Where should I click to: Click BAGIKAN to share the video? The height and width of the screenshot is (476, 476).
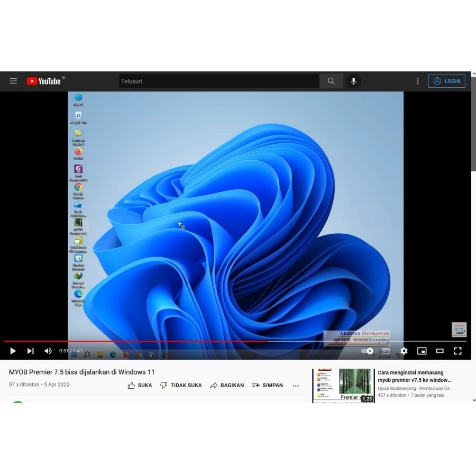pos(227,385)
